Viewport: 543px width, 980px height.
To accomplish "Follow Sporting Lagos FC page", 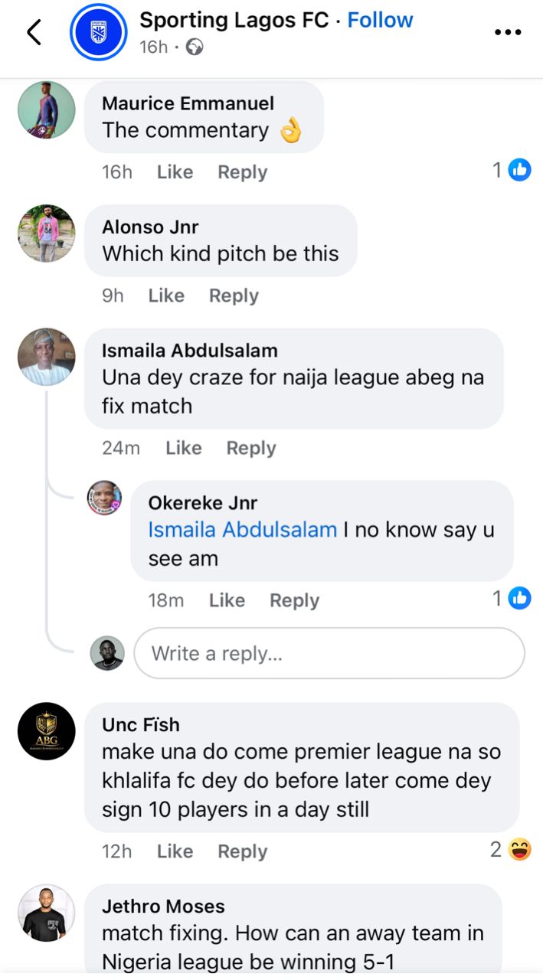I will 380,20.
